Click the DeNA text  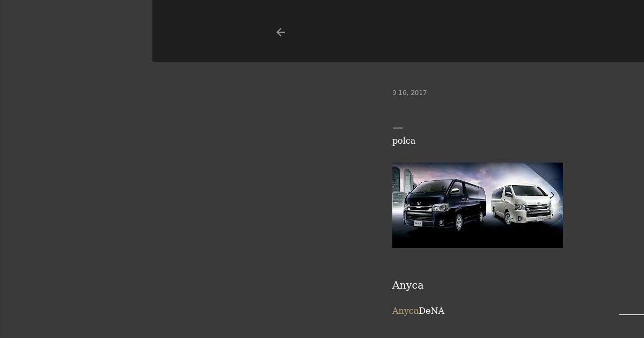431,311
